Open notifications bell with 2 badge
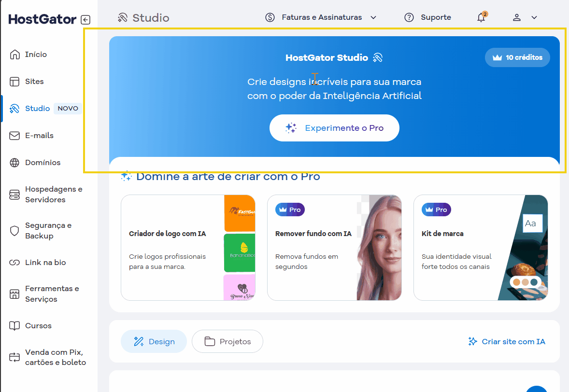Screen dimensions: 569x392 coord(482,17)
